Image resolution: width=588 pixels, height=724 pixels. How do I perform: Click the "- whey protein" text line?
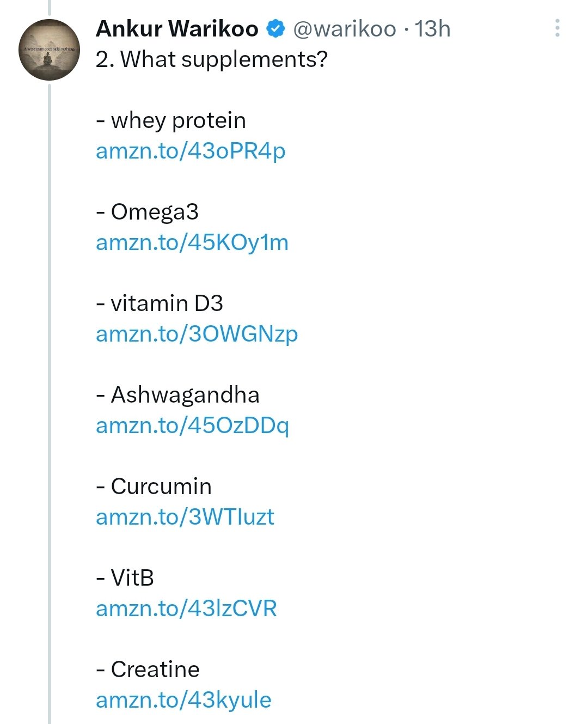pos(171,120)
